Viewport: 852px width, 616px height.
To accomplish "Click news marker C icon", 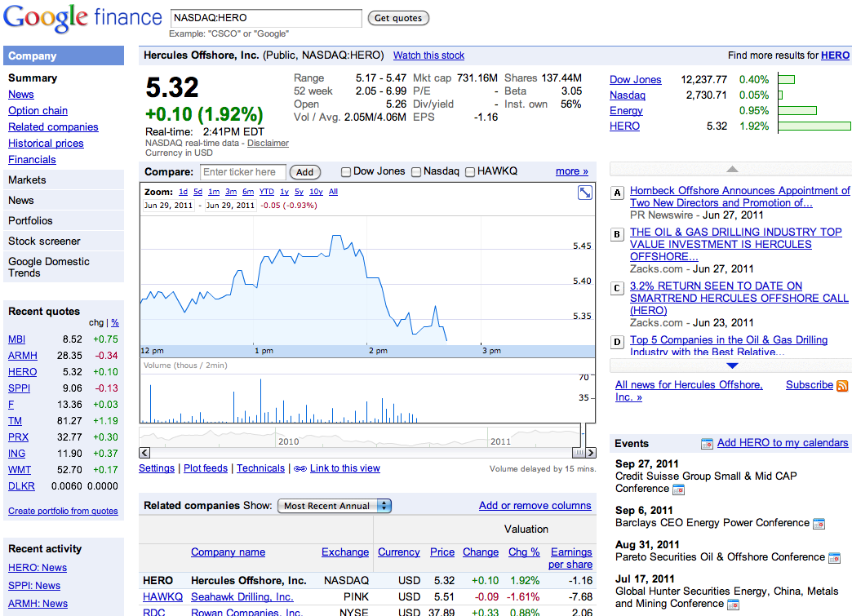I will pos(617,288).
